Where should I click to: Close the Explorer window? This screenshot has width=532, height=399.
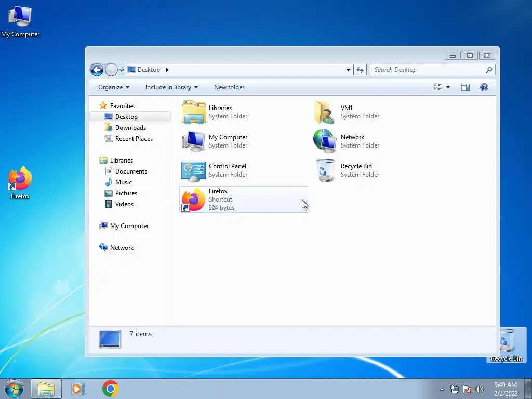(487, 55)
